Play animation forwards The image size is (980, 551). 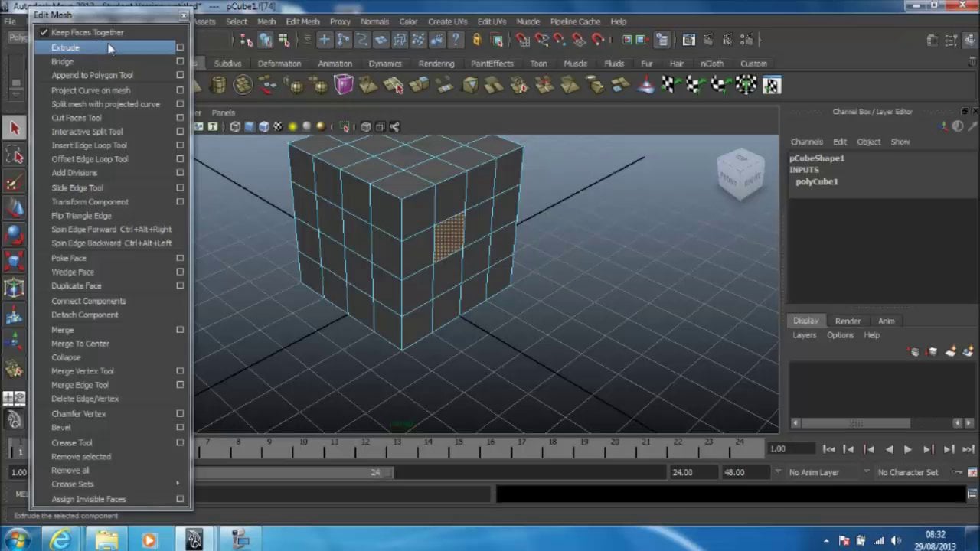tap(907, 449)
